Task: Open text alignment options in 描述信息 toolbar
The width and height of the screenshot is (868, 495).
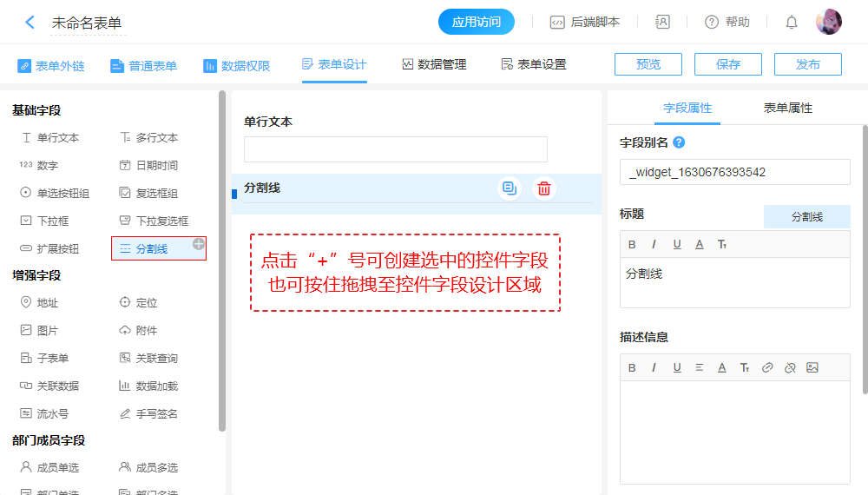Action: (x=699, y=367)
